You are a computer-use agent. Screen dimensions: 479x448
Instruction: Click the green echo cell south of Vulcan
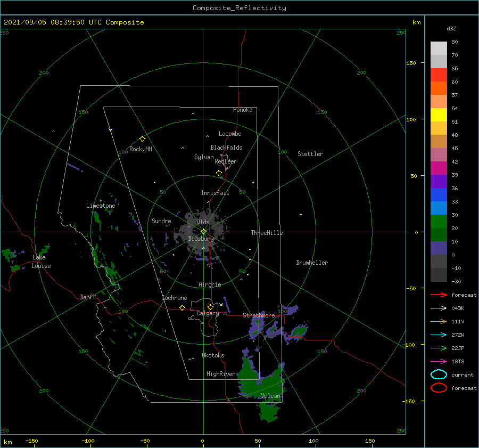coord(269,411)
